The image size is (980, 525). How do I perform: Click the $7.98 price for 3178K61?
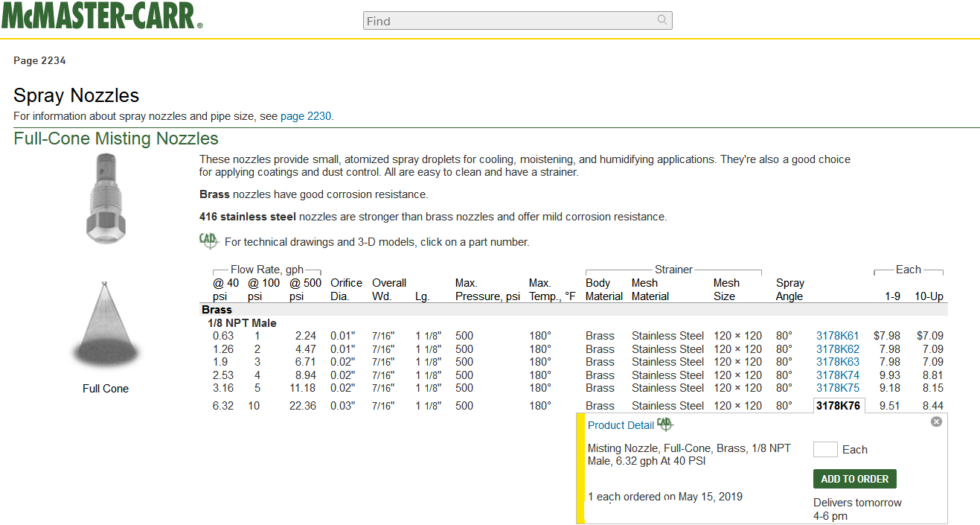pos(887,336)
